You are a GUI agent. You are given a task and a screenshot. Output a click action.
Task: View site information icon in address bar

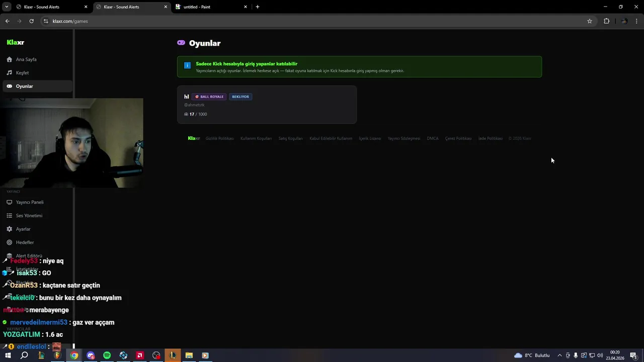click(x=46, y=21)
